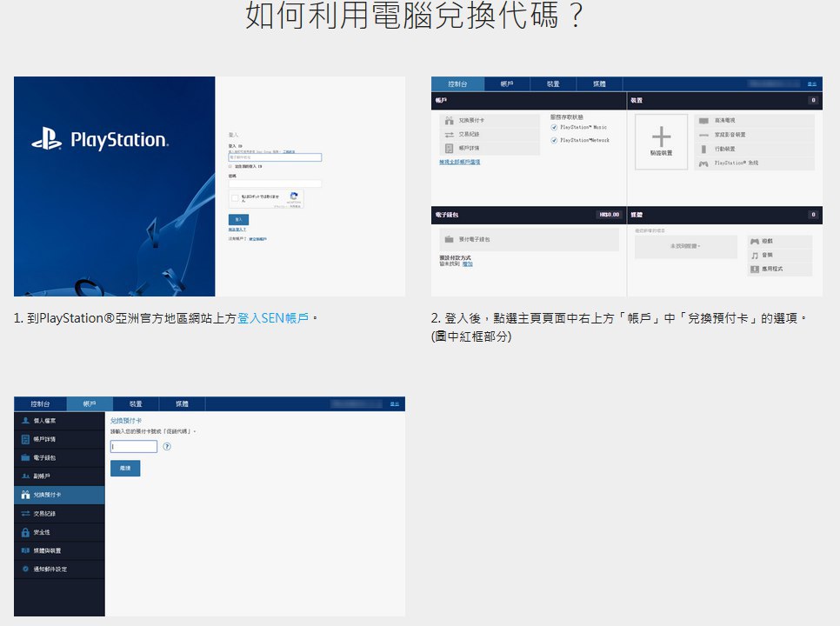Click arrows icon beside 交易紀錄 in sidebar
Image resolution: width=840 pixels, height=626 pixels.
pos(25,514)
